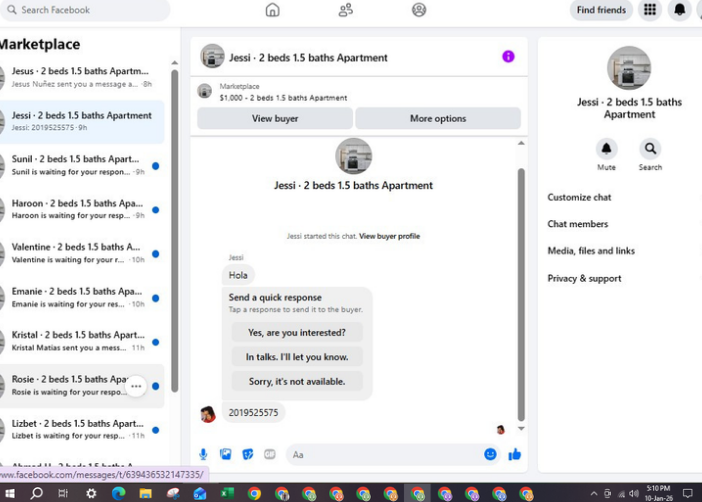
Task: Click scroll-down arrow of chat messages
Action: (521, 429)
